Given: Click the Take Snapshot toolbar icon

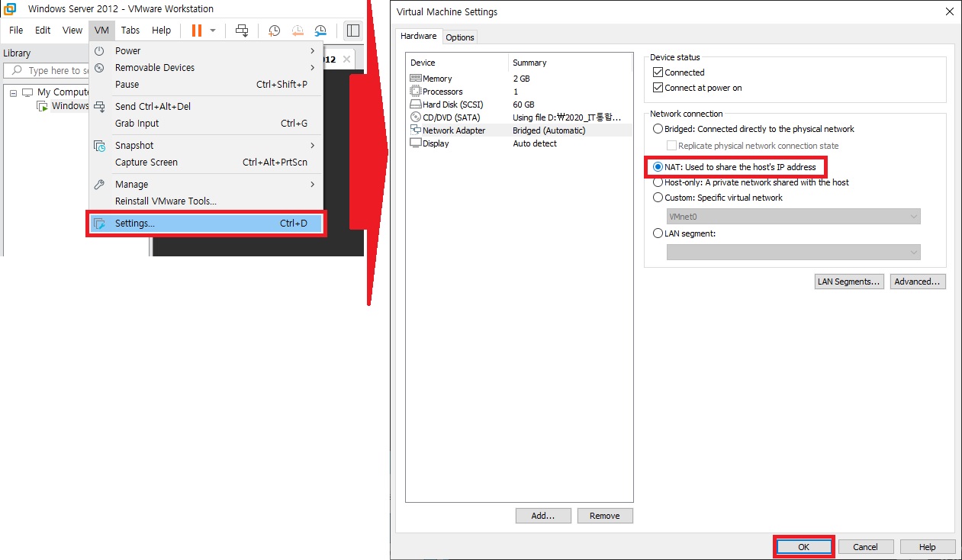Looking at the screenshot, I should [274, 31].
